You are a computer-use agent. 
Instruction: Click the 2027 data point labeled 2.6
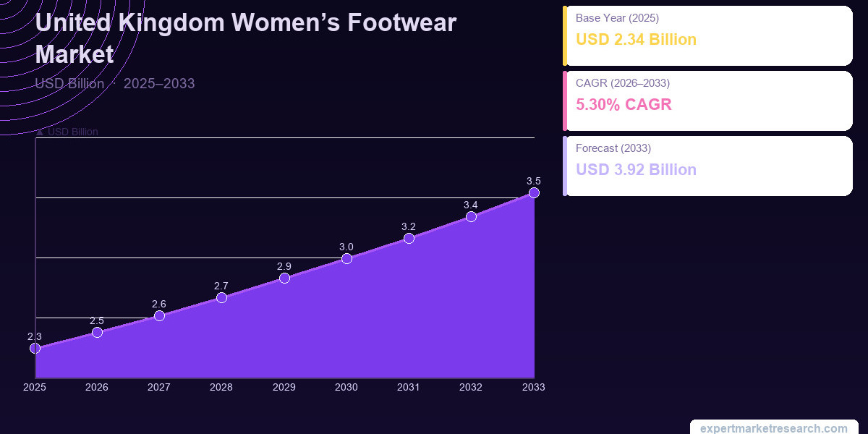(x=159, y=315)
